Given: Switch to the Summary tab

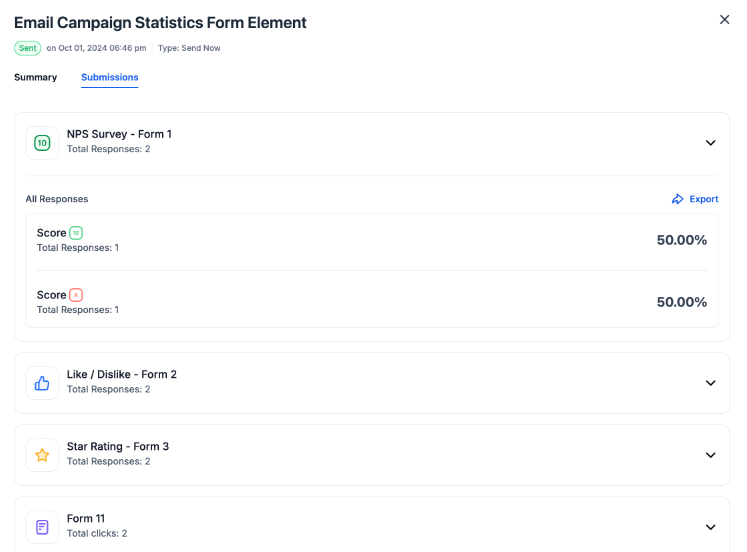Looking at the screenshot, I should (35, 77).
